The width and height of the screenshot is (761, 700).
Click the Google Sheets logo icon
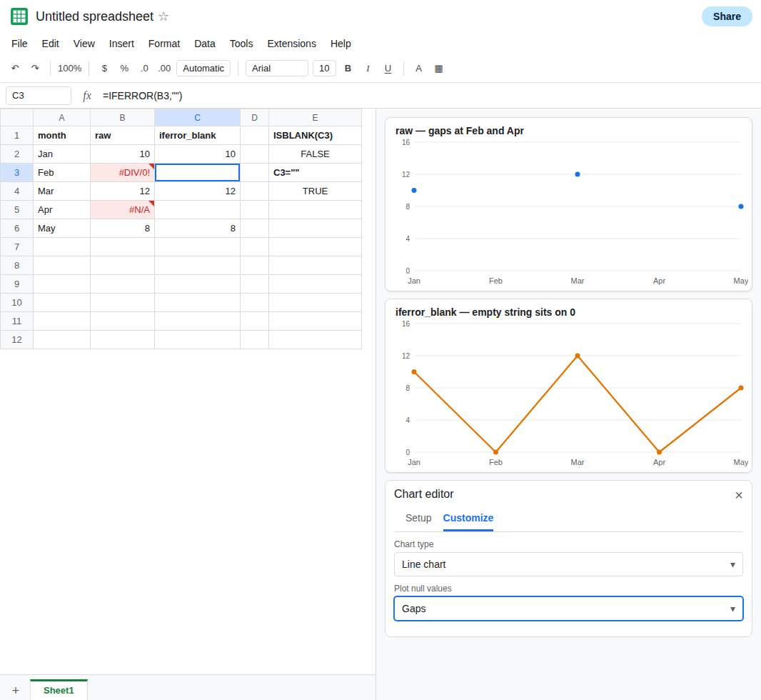click(x=19, y=16)
